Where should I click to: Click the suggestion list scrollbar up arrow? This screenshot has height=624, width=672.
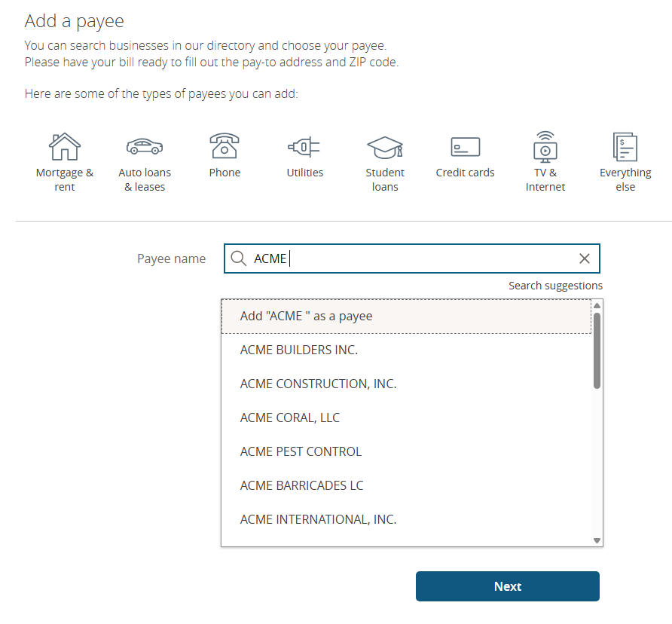point(597,305)
